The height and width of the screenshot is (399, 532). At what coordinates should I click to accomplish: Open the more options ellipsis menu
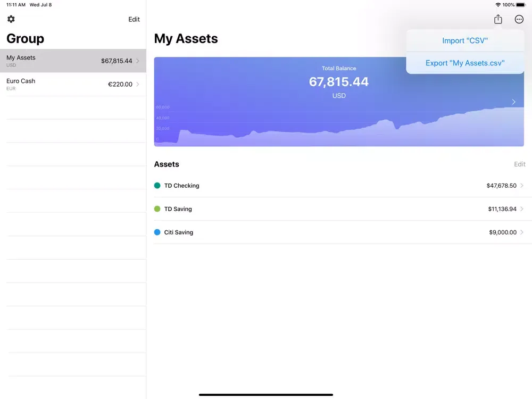(519, 19)
